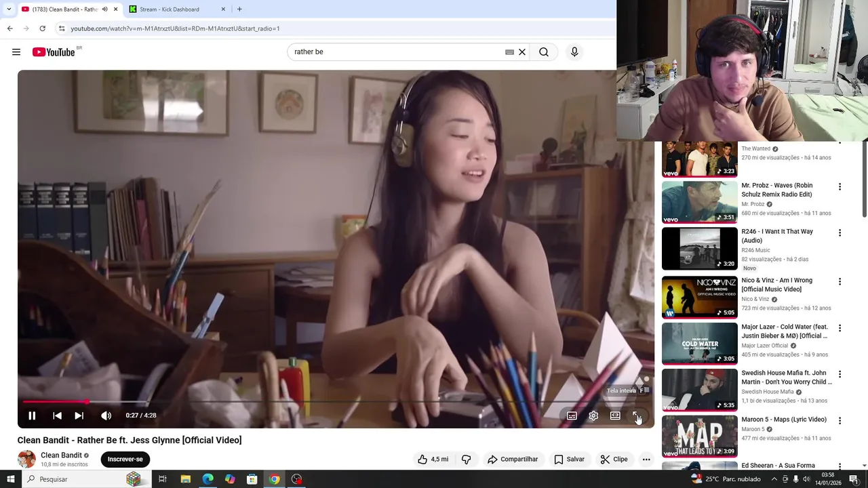Go to the YouTube home logo
The image size is (868, 488).
point(54,52)
